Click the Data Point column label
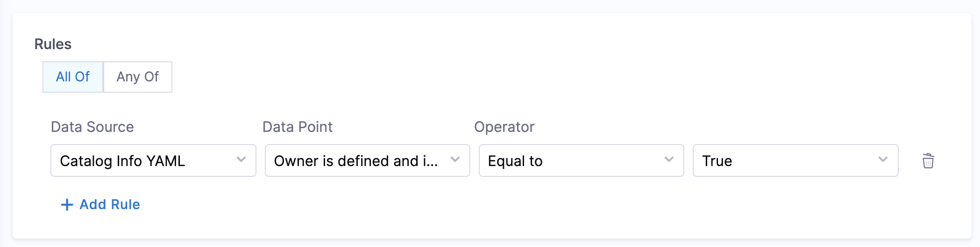 tap(298, 127)
